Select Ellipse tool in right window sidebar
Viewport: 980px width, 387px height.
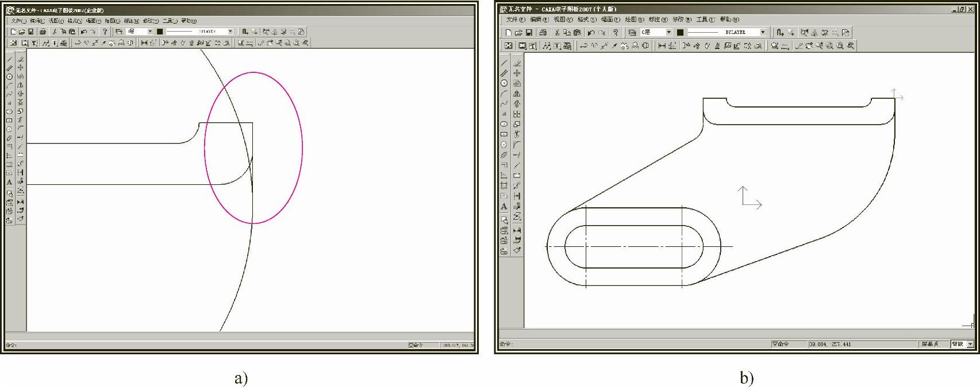click(x=504, y=124)
